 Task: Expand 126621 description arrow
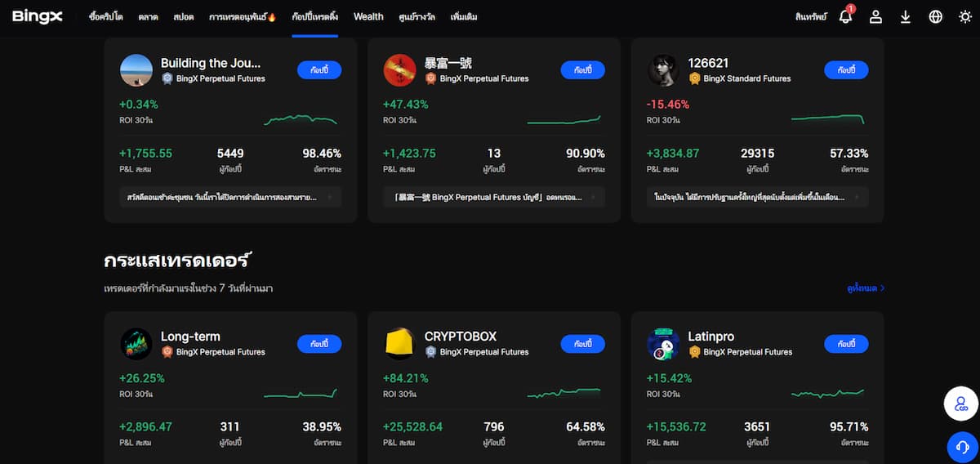pyautogui.click(x=857, y=197)
